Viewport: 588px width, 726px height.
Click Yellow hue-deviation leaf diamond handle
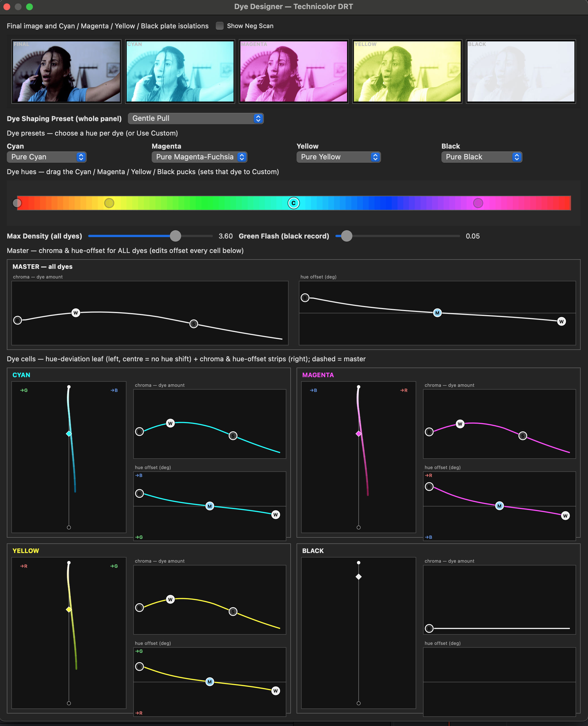click(x=69, y=609)
